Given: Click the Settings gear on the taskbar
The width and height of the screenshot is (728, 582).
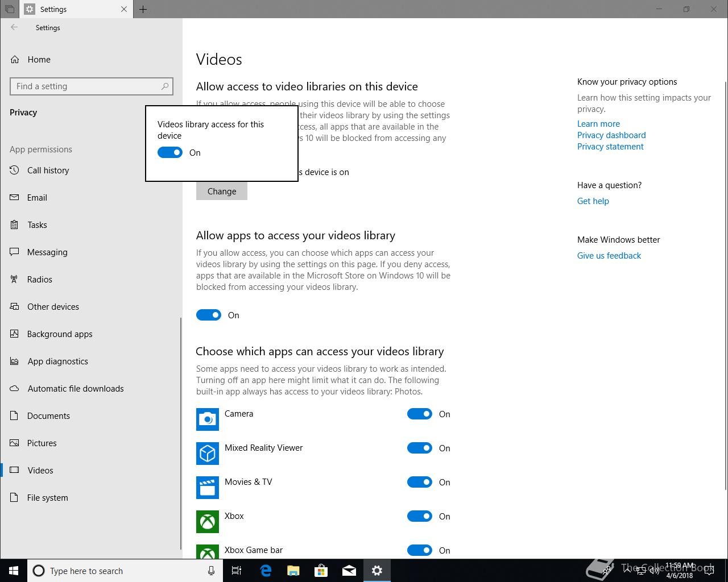Looking at the screenshot, I should pos(377,571).
